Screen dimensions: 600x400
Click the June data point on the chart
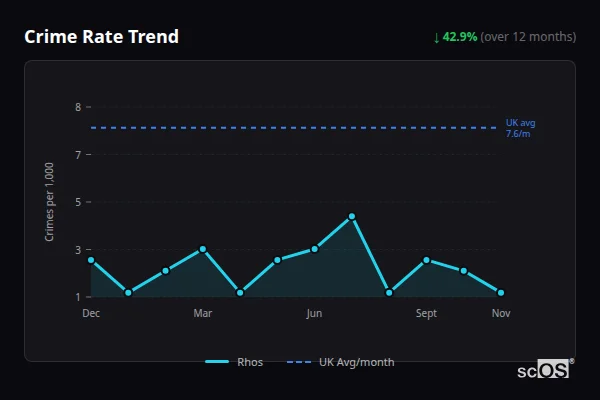click(x=315, y=249)
